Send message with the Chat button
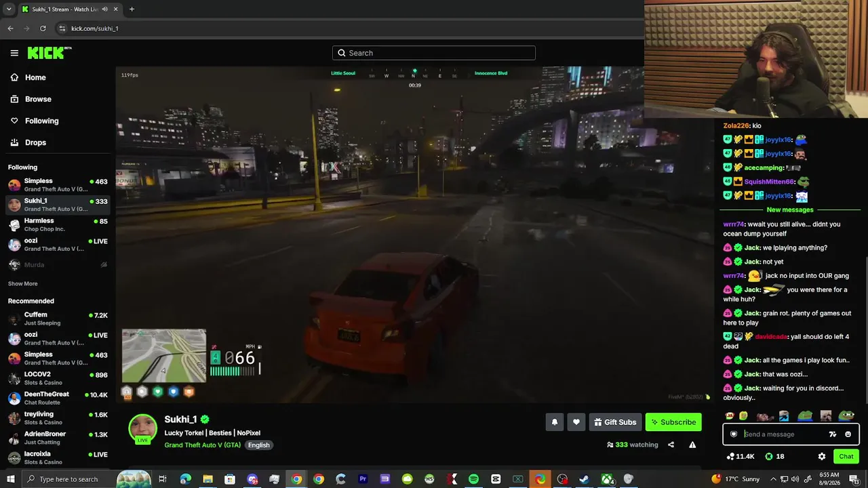The width and height of the screenshot is (868, 488). (846, 456)
